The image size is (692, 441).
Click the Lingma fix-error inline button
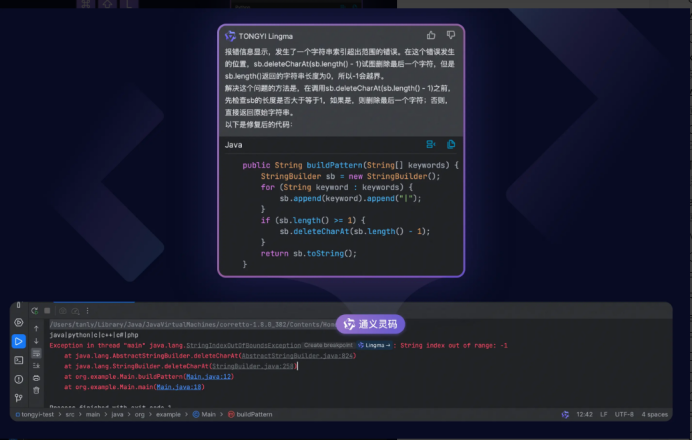click(x=374, y=345)
